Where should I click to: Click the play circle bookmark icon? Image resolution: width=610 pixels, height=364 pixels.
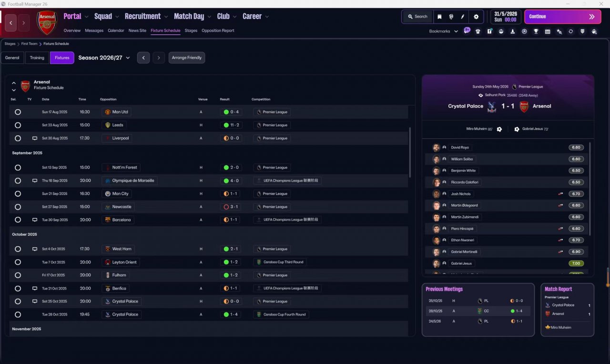[x=524, y=31]
